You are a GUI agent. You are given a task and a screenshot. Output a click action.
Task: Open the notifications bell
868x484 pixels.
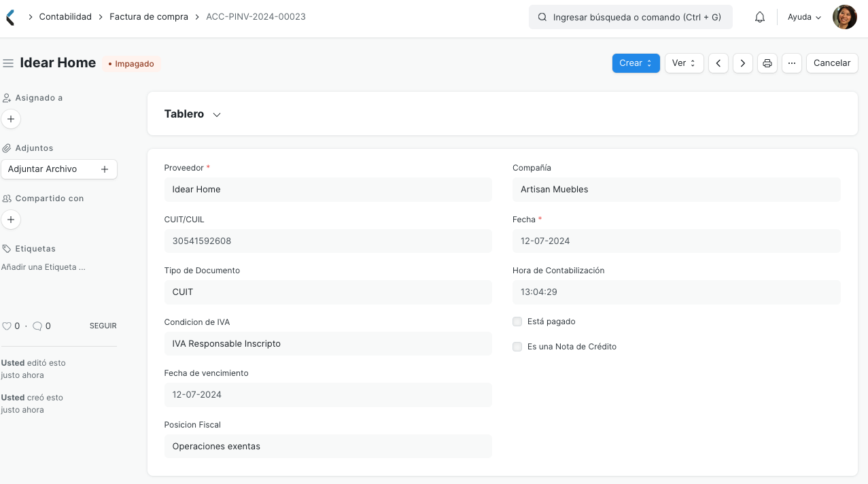(x=760, y=17)
